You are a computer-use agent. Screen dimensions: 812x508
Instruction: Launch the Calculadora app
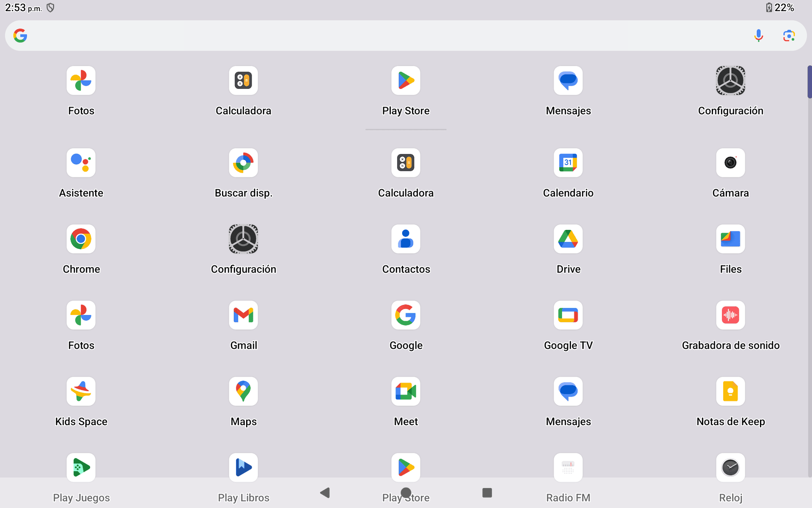243,80
